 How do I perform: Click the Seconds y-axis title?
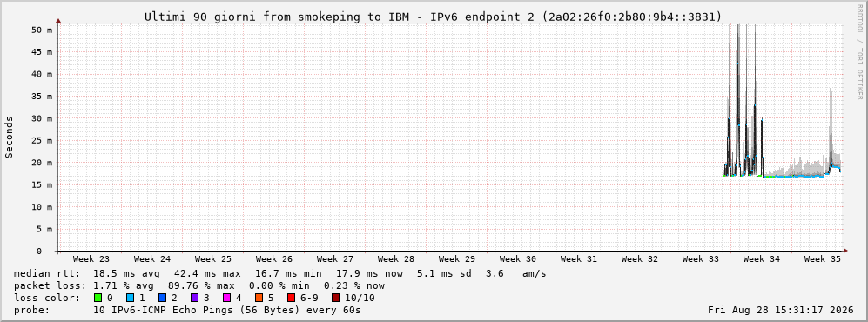(10, 137)
